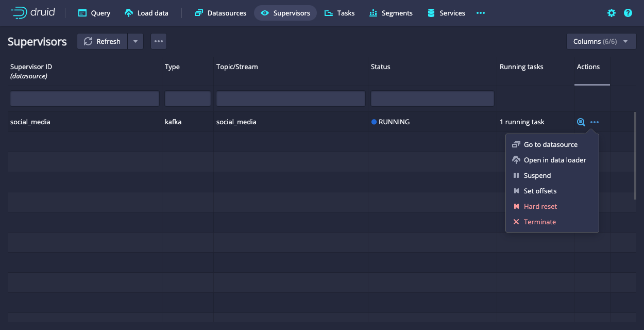Open the Services tab

click(x=446, y=13)
